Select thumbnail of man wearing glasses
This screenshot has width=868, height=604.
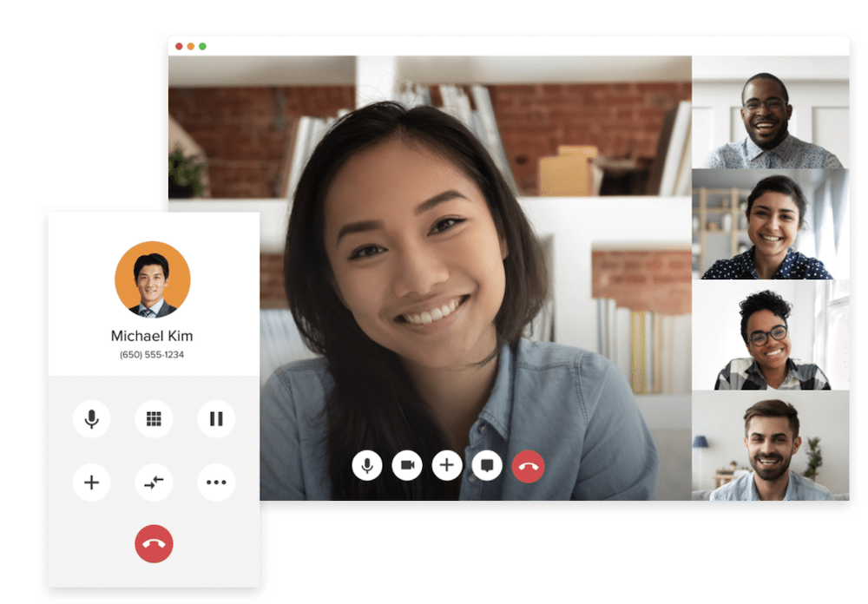point(770,113)
